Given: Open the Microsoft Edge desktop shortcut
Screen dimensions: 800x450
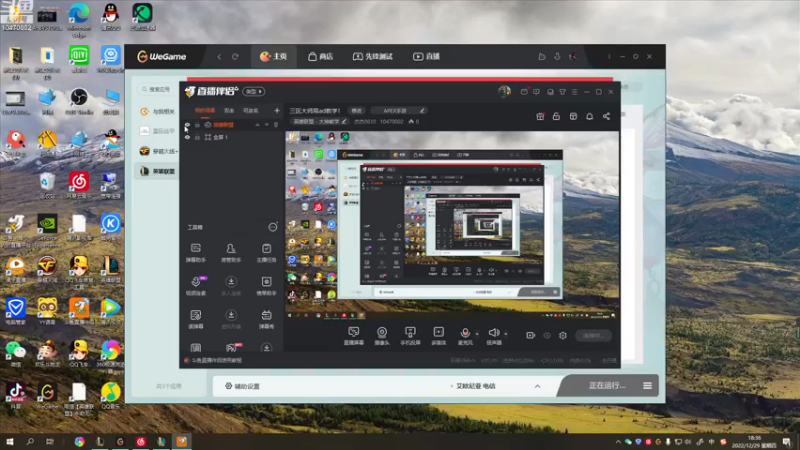Looking at the screenshot, I should [79, 20].
